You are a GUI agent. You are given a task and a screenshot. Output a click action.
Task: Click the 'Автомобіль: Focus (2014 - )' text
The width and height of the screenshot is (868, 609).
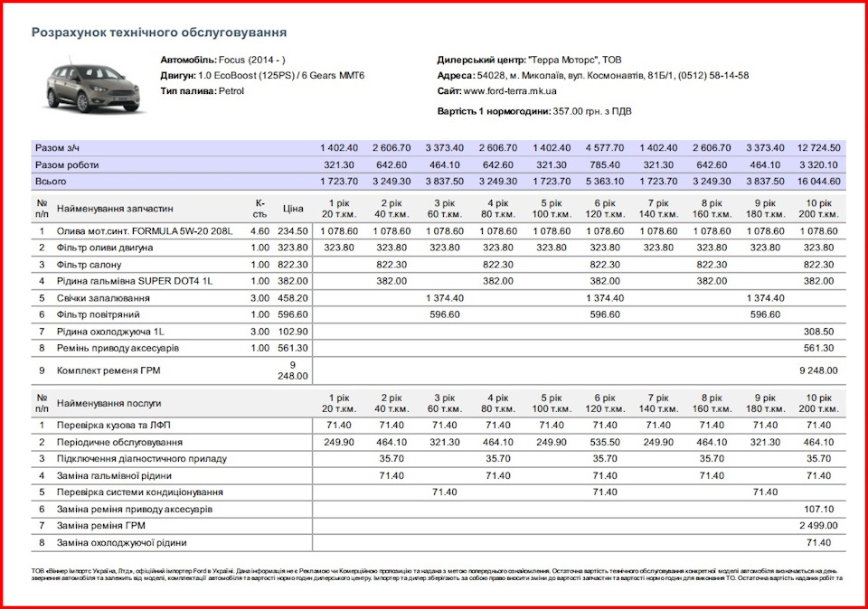point(223,60)
